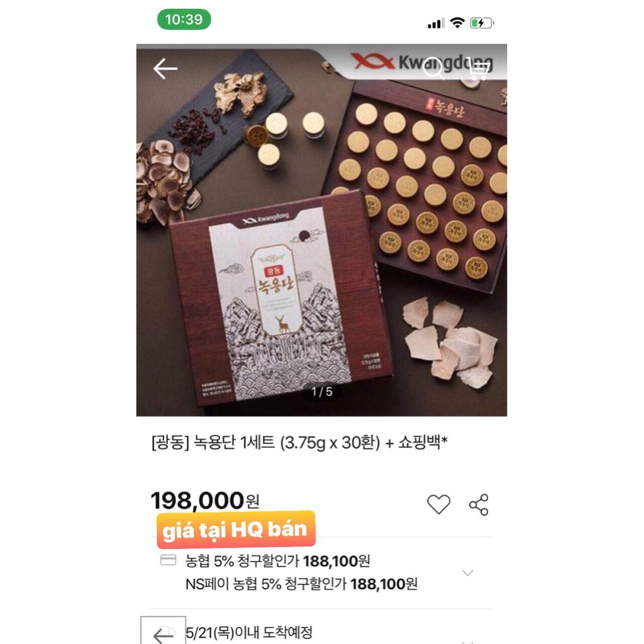Tap the Wi-Fi icon in status bar
Viewport: 644px width, 644px height.
(x=457, y=23)
